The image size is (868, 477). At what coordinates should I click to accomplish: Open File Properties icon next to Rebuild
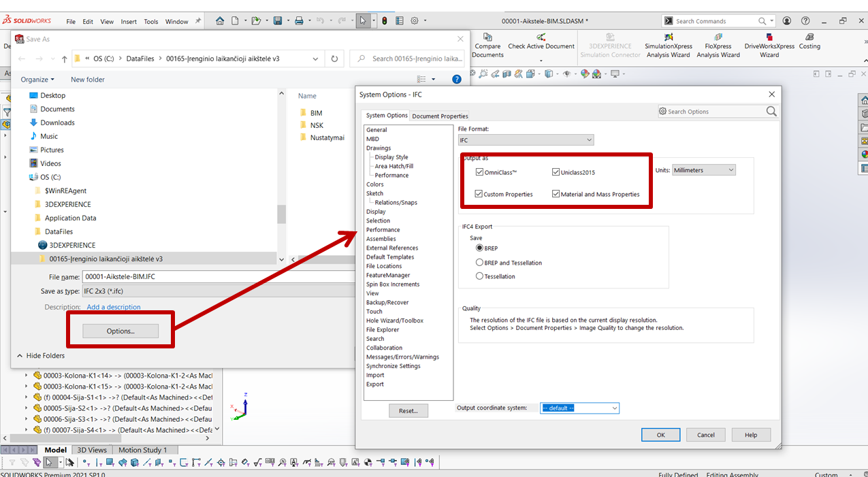pos(400,21)
